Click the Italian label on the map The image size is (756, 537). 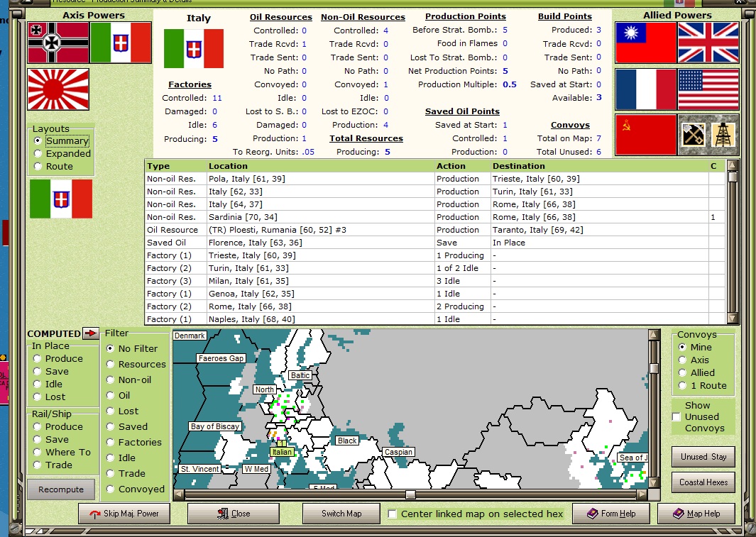point(282,452)
